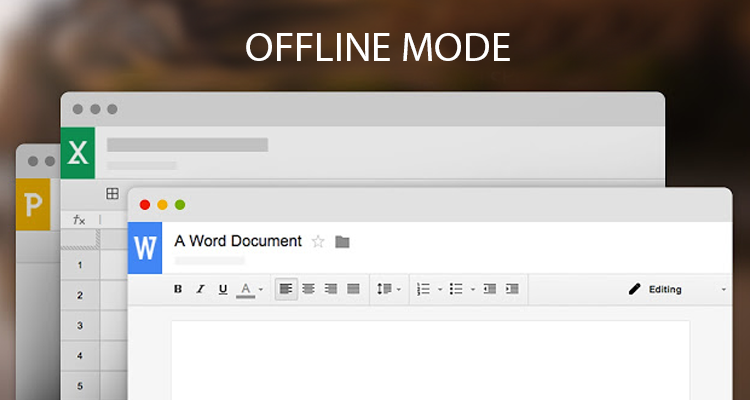Open the bulleted list dropdown arrow
Image resolution: width=750 pixels, height=400 pixels.
tap(473, 289)
